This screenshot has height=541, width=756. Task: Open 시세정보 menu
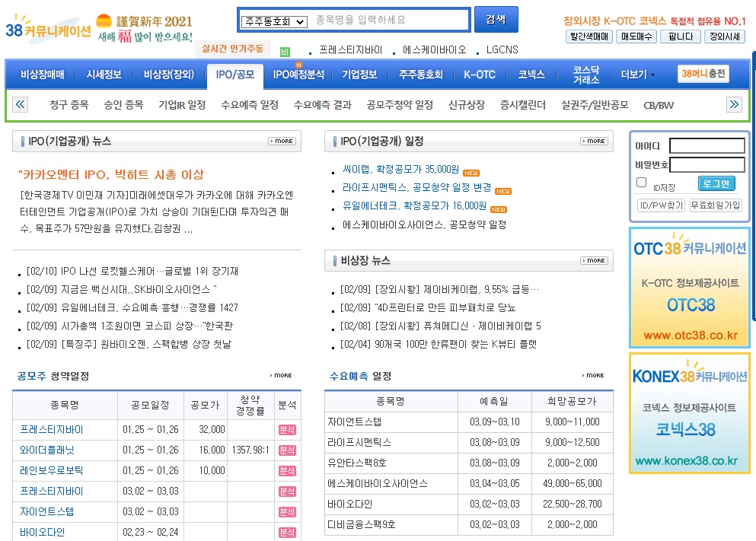tap(104, 75)
